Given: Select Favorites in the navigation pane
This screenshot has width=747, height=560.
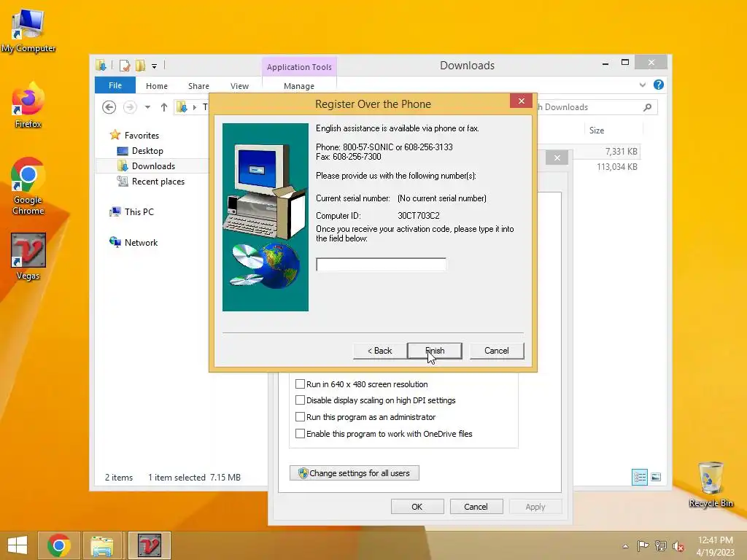Looking at the screenshot, I should tap(142, 135).
